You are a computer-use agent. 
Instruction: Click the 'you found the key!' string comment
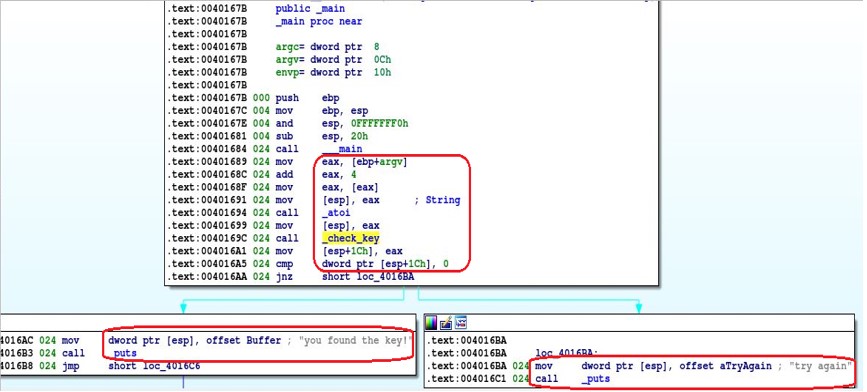(356, 341)
